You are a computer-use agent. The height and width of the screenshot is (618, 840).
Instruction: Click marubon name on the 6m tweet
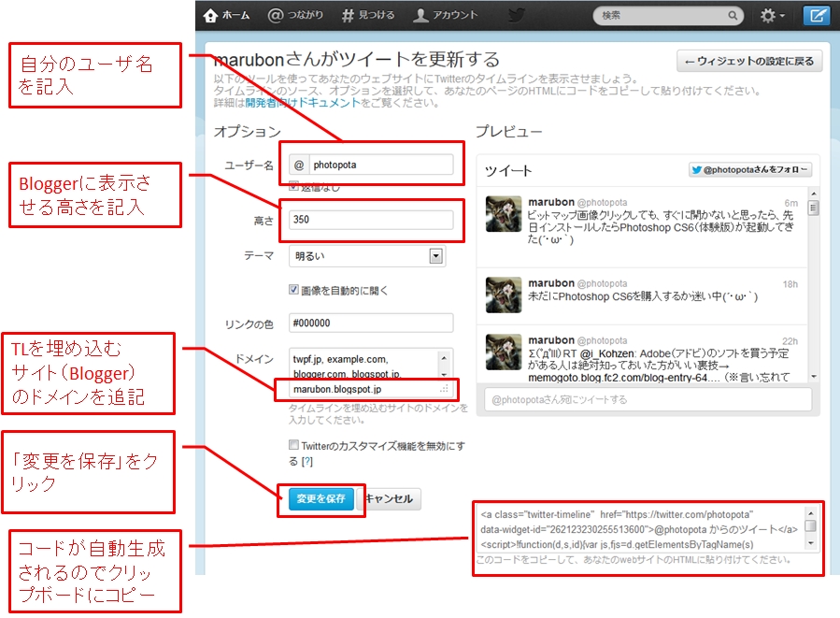point(550,202)
